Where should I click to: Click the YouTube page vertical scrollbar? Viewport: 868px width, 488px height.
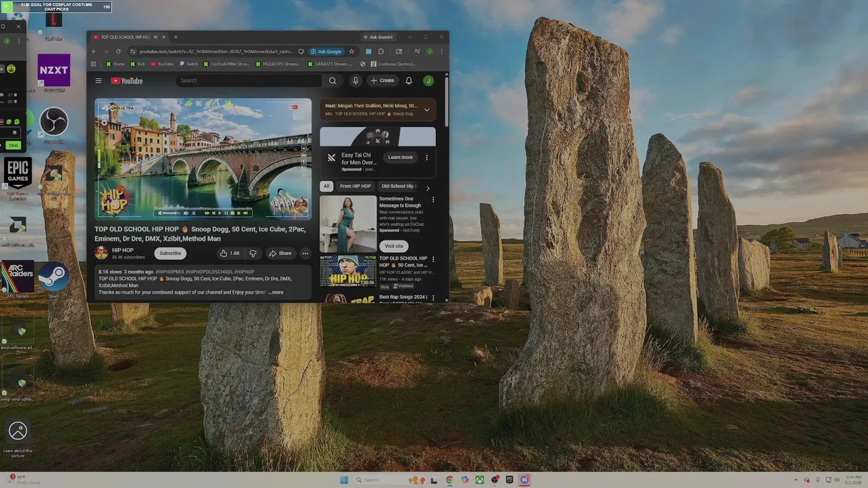pyautogui.click(x=446, y=102)
